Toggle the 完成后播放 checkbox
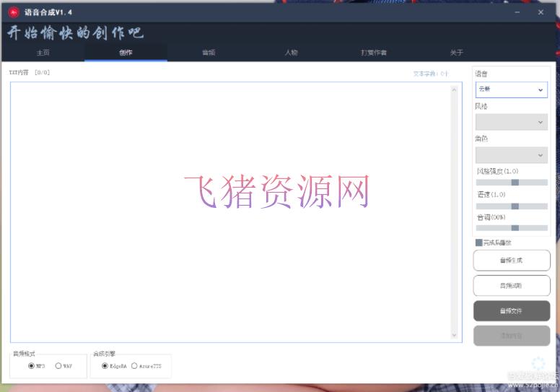 (479, 243)
